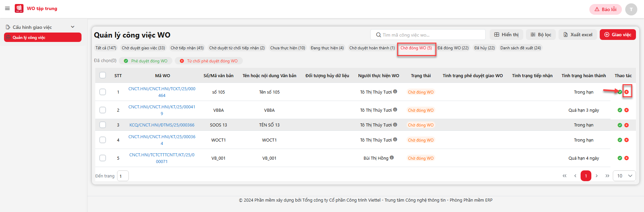Reject WO closing for row số 105
The height and width of the screenshot is (212, 644).
click(627, 92)
